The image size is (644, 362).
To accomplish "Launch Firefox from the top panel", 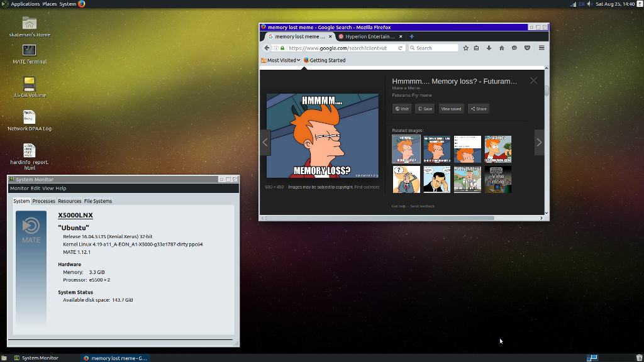I will 82,4.
